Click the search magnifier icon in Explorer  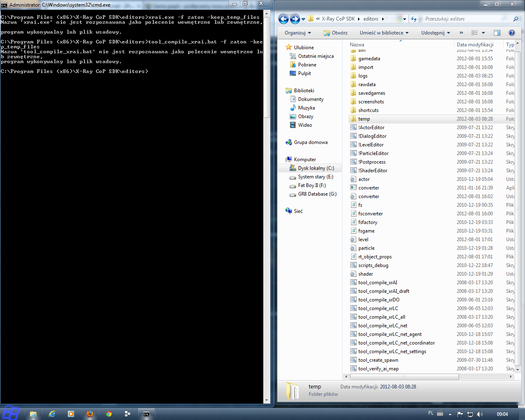[x=516, y=19]
